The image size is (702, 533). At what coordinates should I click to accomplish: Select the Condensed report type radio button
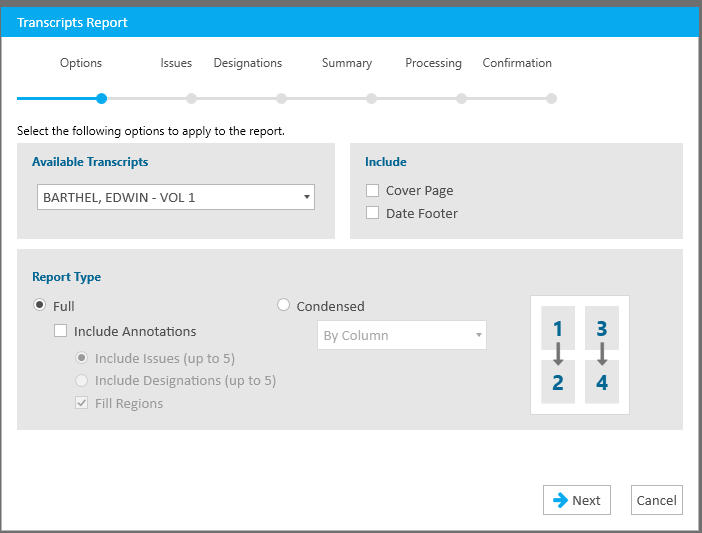pos(283,305)
